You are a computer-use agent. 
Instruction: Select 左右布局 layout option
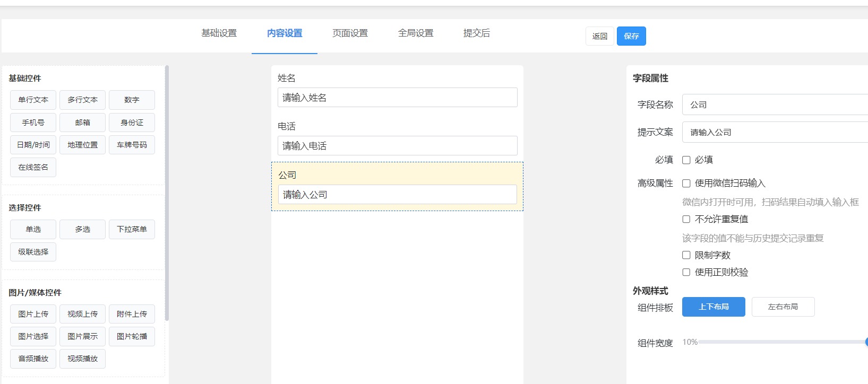783,307
